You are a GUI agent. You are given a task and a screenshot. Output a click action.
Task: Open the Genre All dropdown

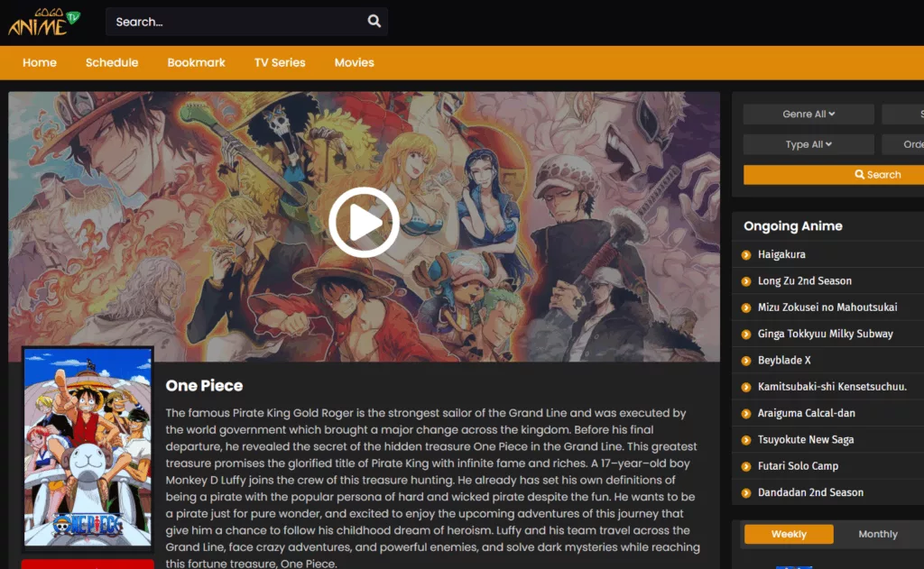[808, 114]
